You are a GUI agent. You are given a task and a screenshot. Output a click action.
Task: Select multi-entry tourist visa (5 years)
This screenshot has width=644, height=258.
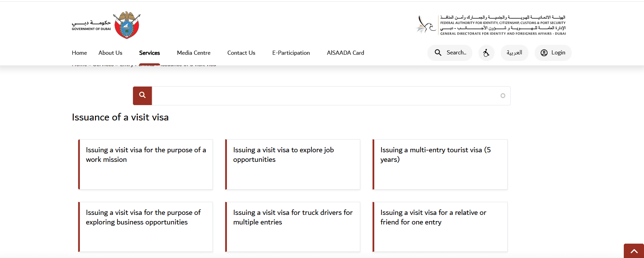[x=440, y=164]
